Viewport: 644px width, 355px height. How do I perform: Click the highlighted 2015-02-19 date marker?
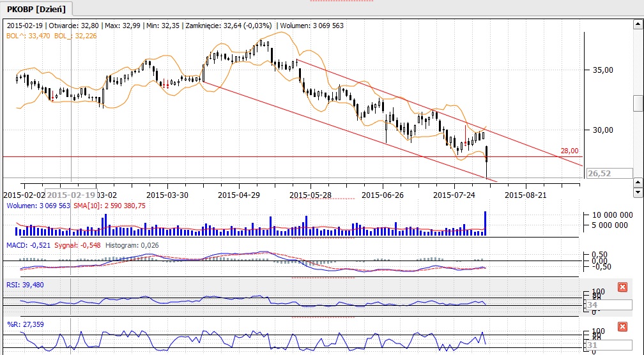pos(72,194)
